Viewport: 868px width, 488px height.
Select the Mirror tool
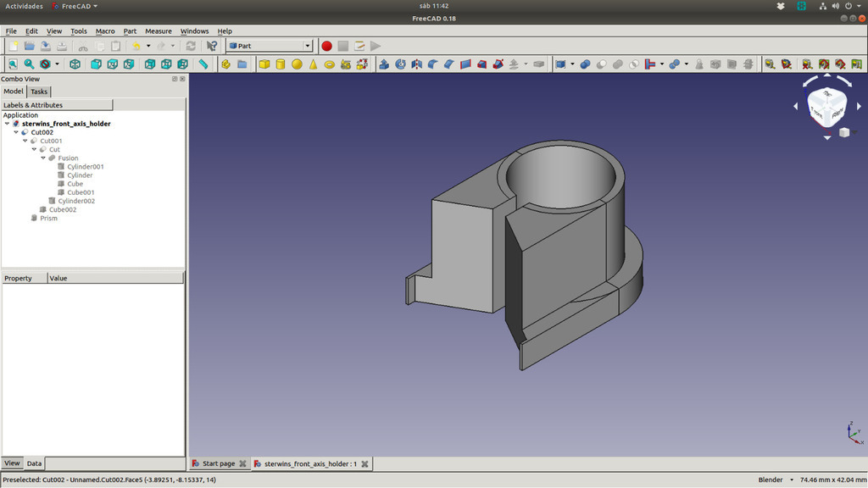coord(416,64)
